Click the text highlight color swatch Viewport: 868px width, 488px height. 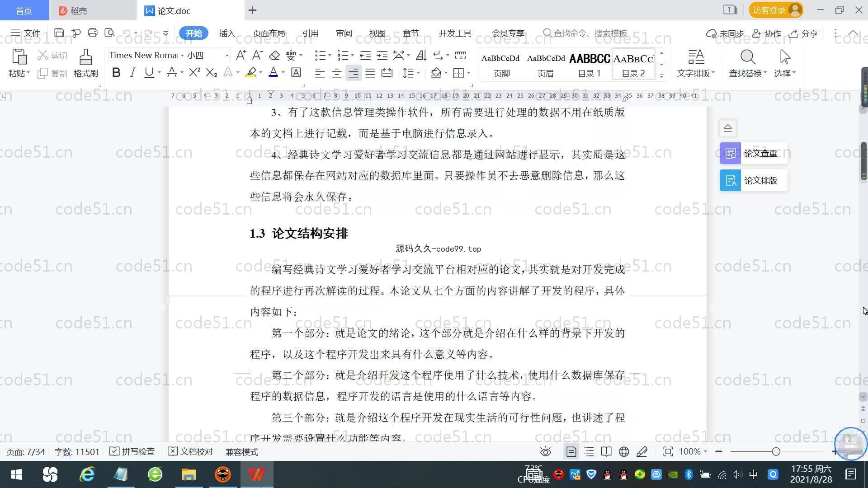pos(251,73)
